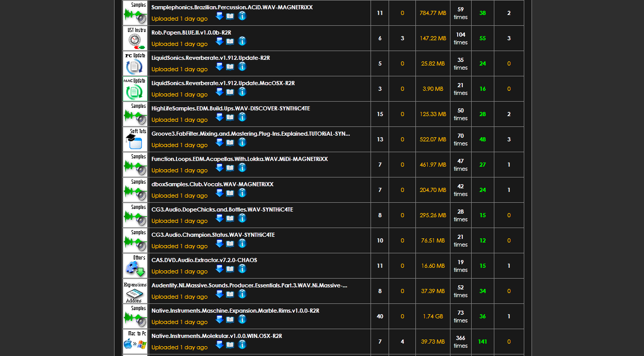
Task: Open CG3.Audio.Champion.Status.WAV-SYNTHiC4TE link
Action: [213, 235]
